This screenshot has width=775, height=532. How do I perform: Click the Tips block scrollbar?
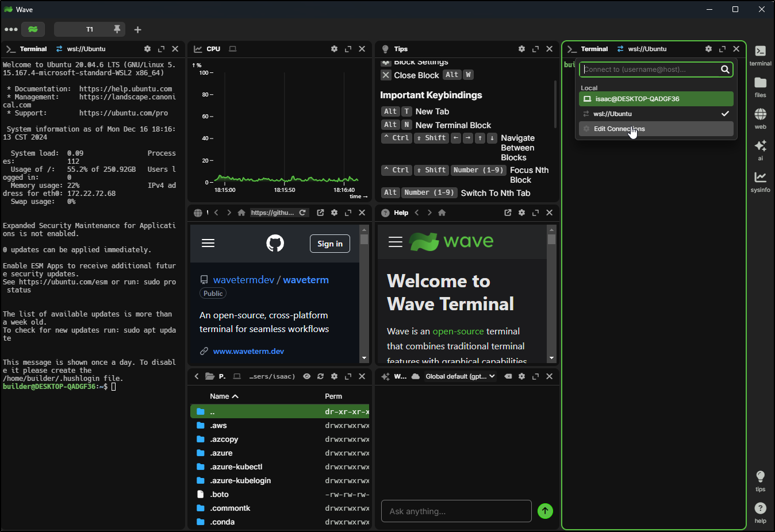555,103
